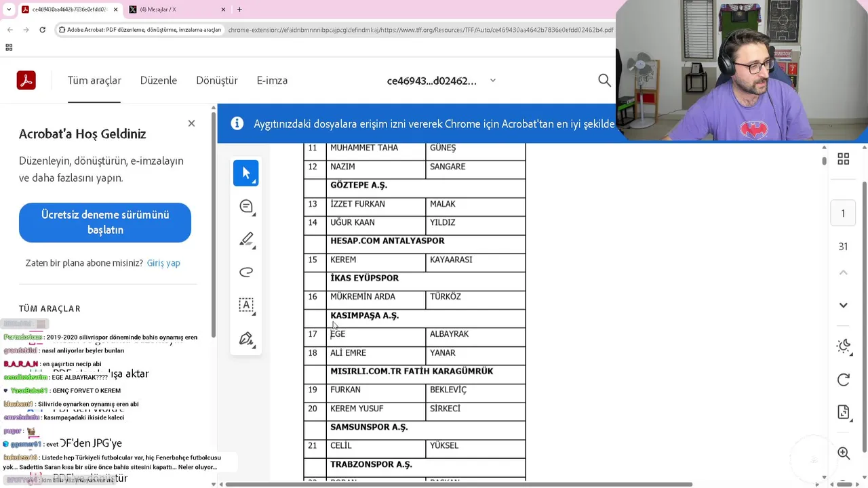
Task: Click the heading TRABZONSPOR A.Ş.
Action: [x=371, y=465]
